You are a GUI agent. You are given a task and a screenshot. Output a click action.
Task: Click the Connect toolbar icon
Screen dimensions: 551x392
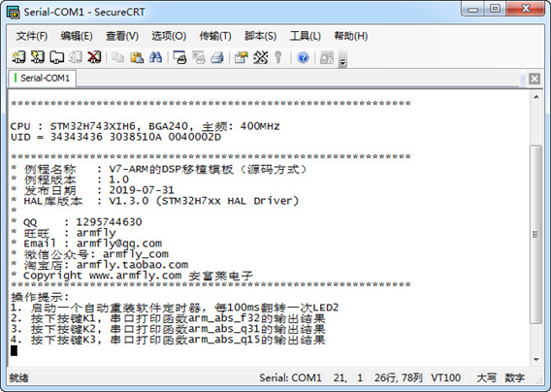click(18, 57)
